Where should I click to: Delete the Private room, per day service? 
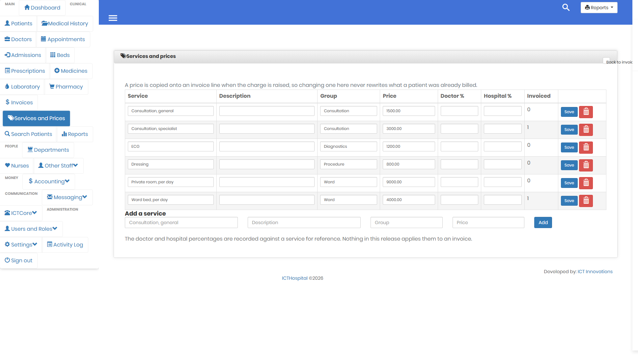tap(586, 183)
